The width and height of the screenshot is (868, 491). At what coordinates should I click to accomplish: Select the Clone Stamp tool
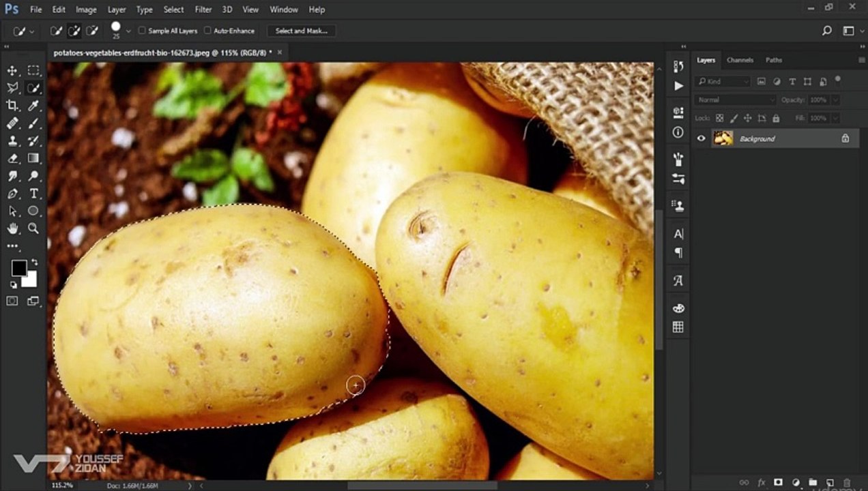[12, 141]
